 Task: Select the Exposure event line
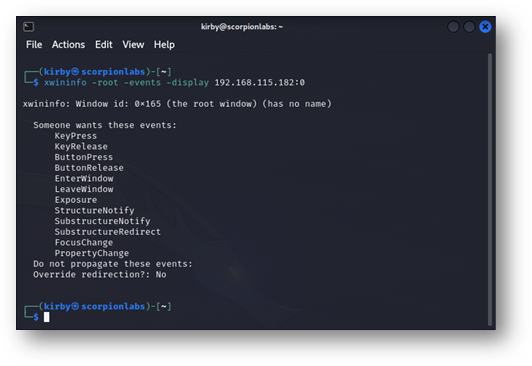click(76, 200)
